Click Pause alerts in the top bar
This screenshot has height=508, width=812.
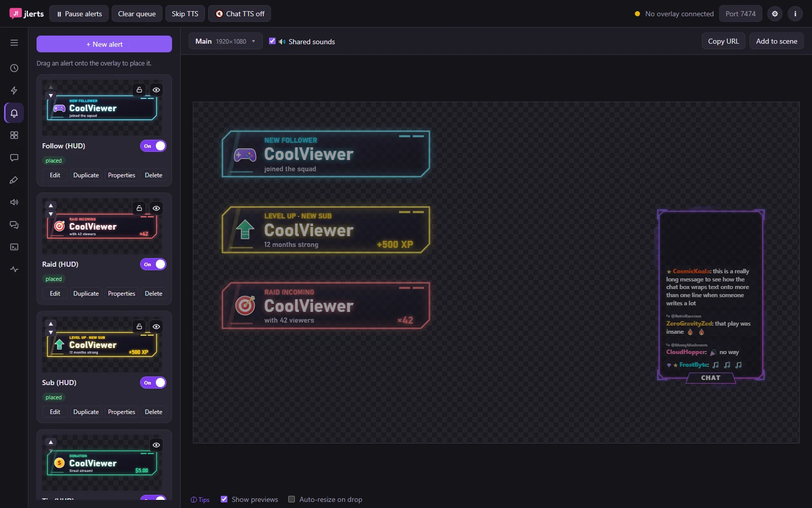pyautogui.click(x=79, y=14)
